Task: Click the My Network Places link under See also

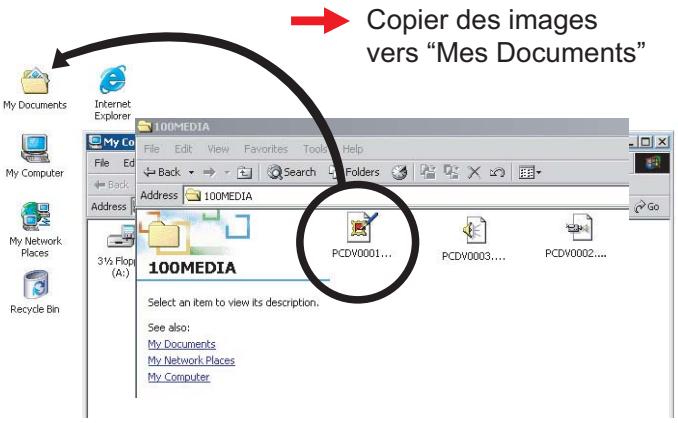Action: point(191,360)
